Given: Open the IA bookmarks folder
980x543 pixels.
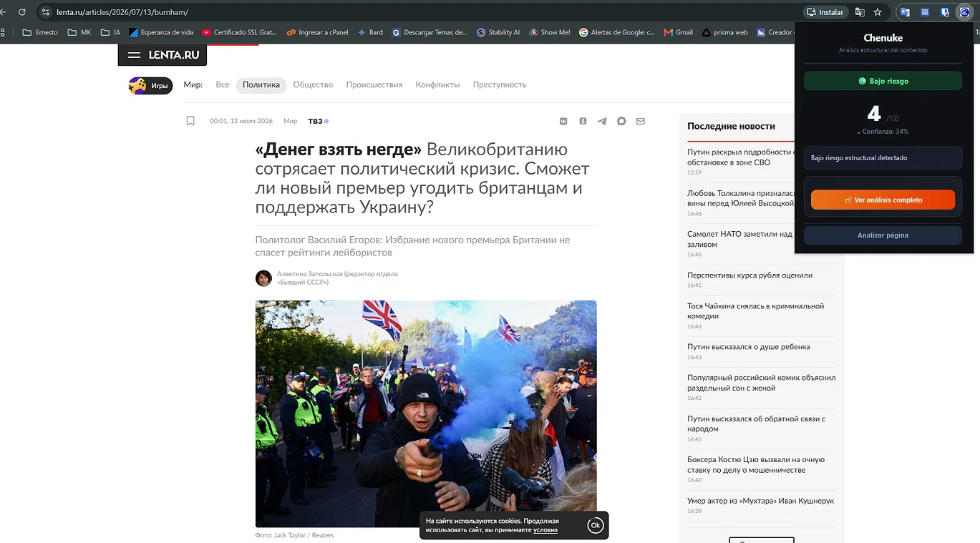Looking at the screenshot, I should 110,32.
